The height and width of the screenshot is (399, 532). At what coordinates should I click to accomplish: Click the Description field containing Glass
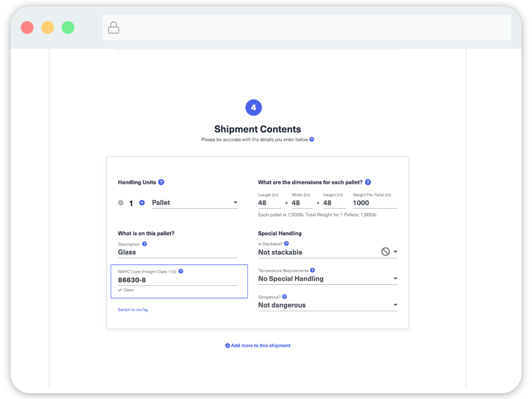[177, 252]
